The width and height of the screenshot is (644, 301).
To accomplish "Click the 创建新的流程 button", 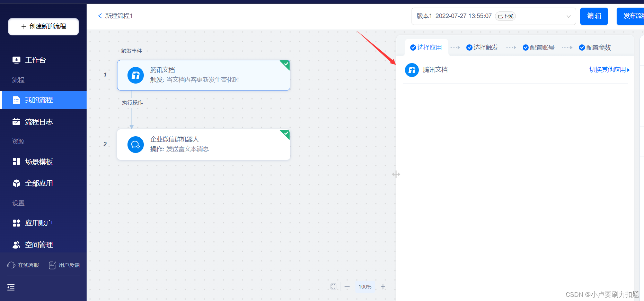I will [43, 27].
